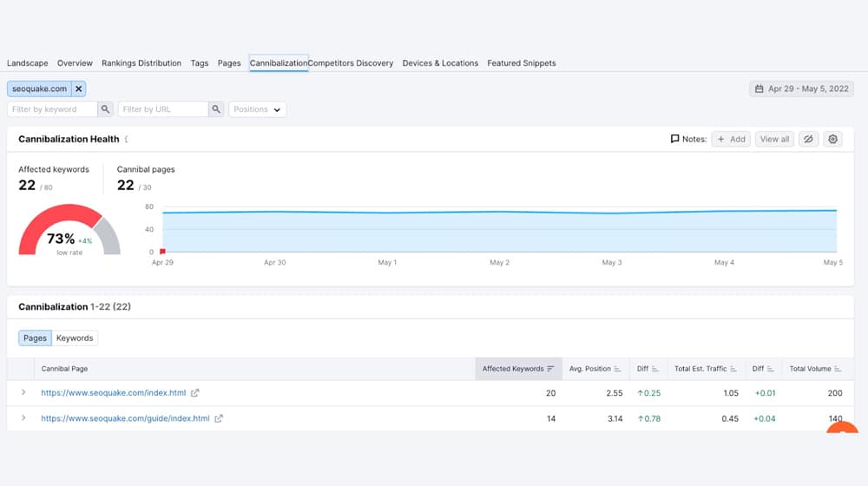Click View all notes button
This screenshot has height=486, width=868.
774,139
